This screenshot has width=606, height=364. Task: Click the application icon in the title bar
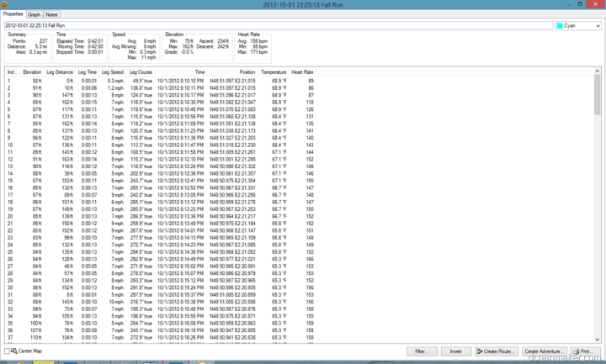click(4, 5)
